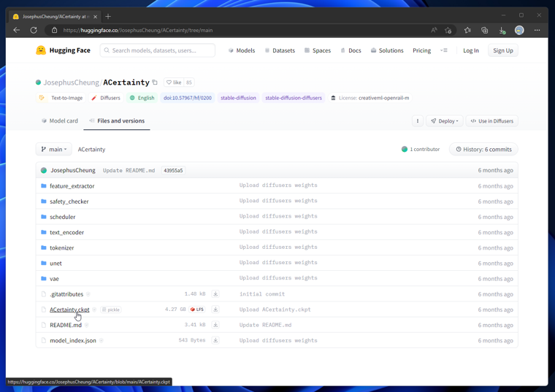The height and width of the screenshot is (392, 555).
Task: Open the Pricing page
Action: [421, 50]
